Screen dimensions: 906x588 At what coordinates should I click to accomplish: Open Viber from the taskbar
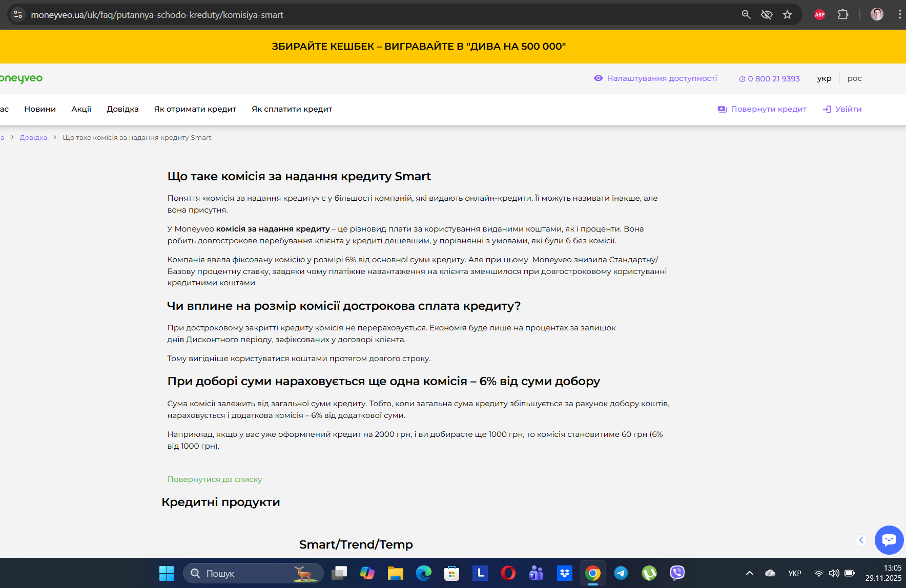coord(677,573)
